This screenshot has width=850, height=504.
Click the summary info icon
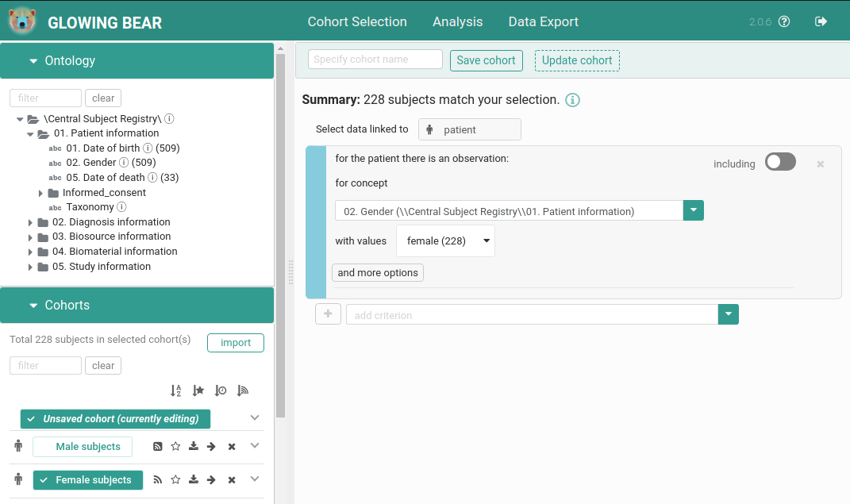tap(572, 100)
